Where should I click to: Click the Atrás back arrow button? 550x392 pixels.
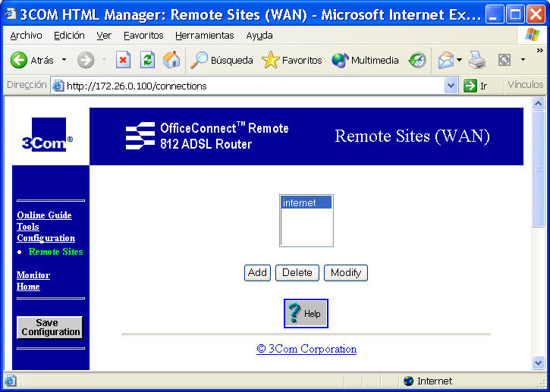tap(19, 60)
